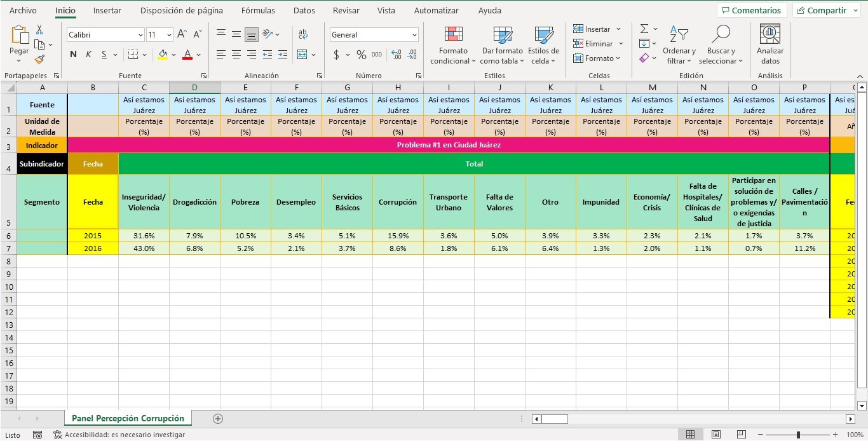868x441 pixels.
Task: Increase decimals icon
Action: (x=397, y=55)
